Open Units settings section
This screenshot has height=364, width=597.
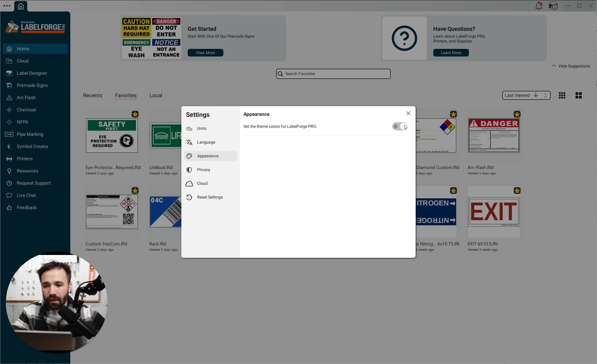pyautogui.click(x=210, y=129)
